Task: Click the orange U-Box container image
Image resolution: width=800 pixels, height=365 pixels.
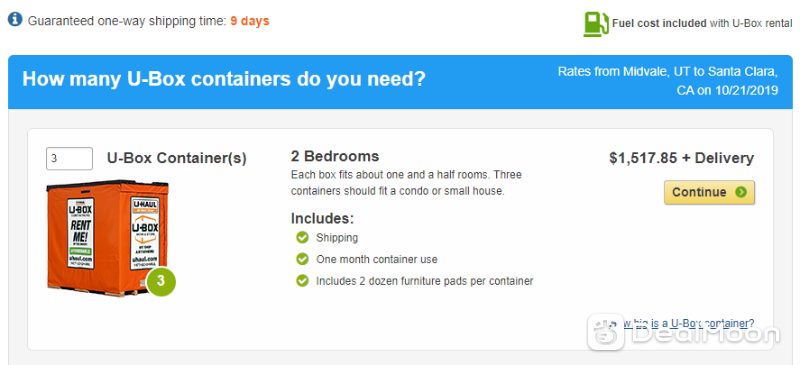Action: tap(108, 238)
